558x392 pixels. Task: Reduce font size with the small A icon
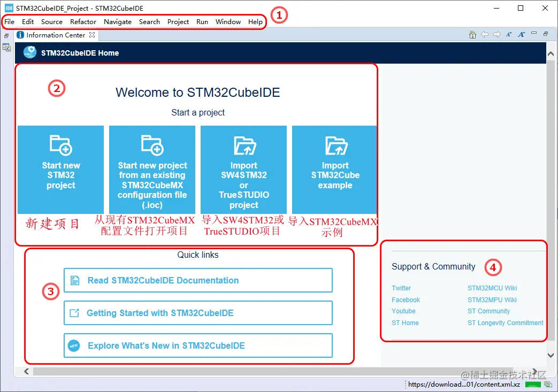coord(509,35)
